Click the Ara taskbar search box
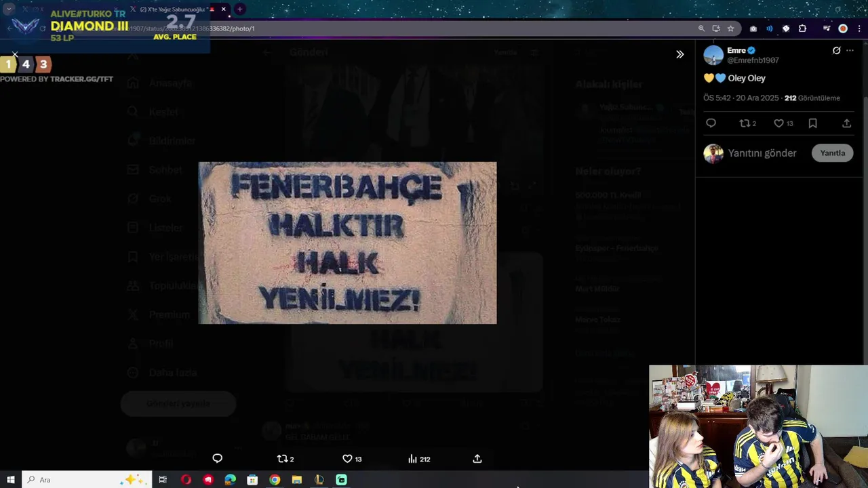The height and width of the screenshot is (488, 868). [x=87, y=480]
